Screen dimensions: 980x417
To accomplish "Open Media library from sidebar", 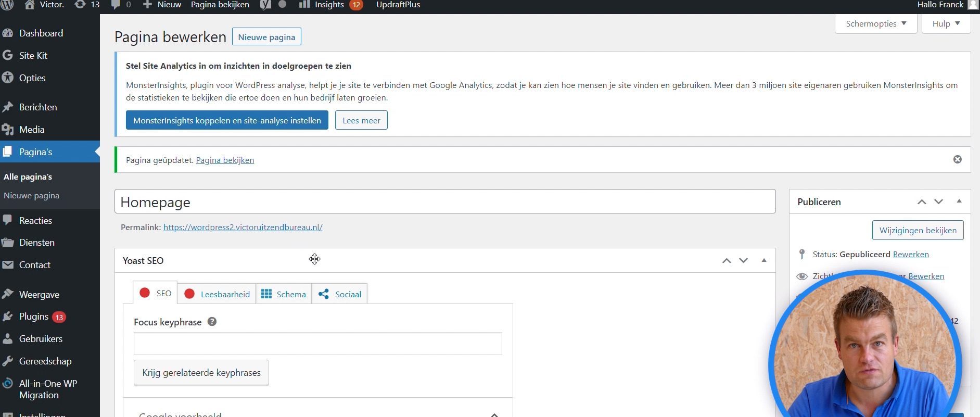I will tap(32, 129).
